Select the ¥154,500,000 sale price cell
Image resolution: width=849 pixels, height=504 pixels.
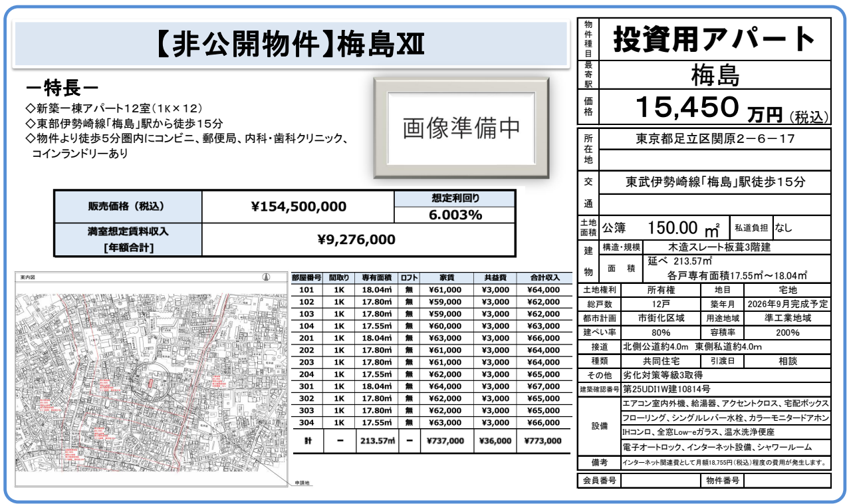click(299, 207)
